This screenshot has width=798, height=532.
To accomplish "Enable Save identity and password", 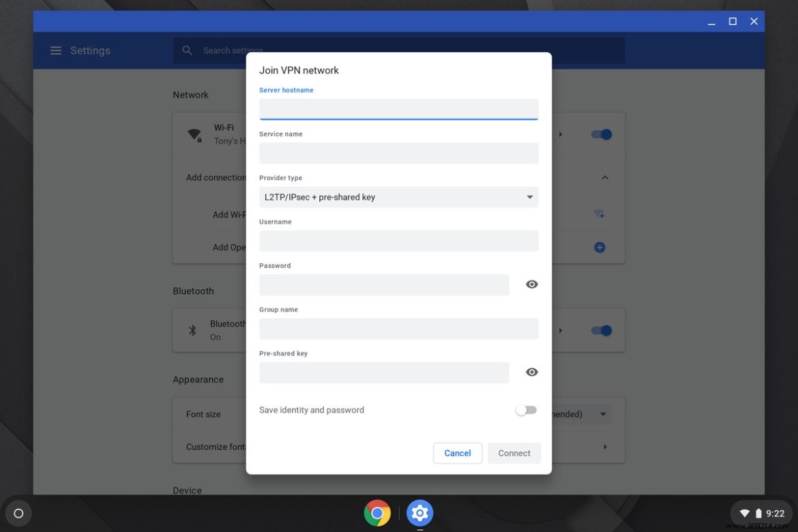I will pyautogui.click(x=526, y=409).
